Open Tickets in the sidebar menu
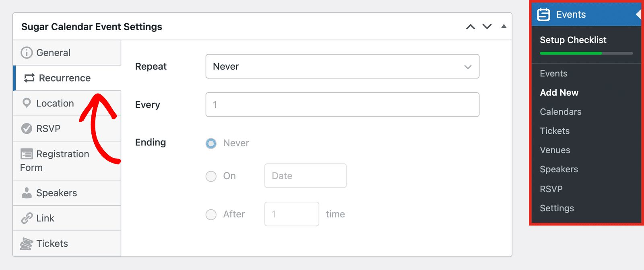 pyautogui.click(x=555, y=131)
